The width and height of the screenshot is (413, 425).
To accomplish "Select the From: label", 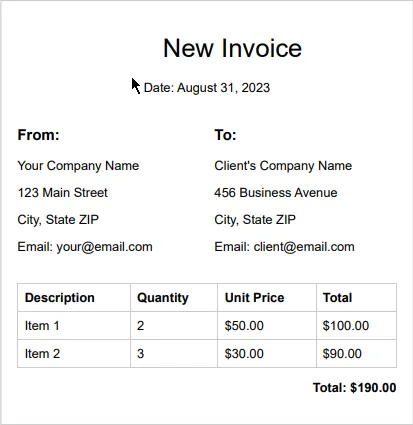I will pos(38,135).
